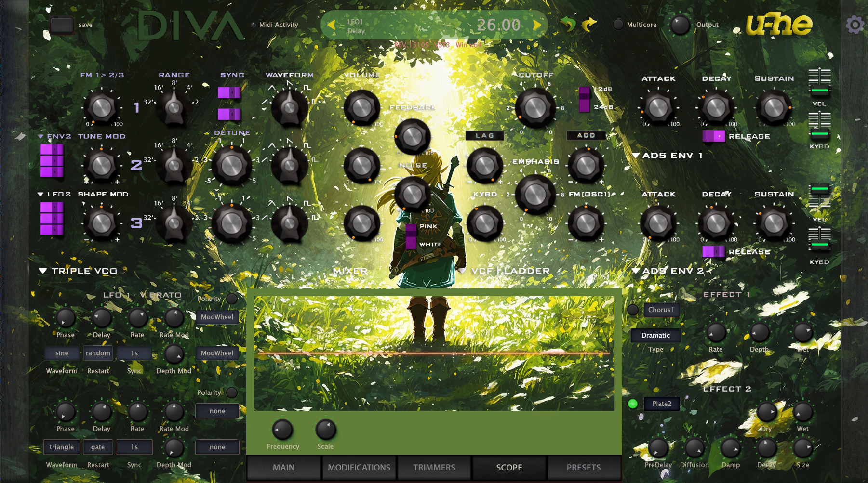Switch to the MODIFICATIONS tab
The width and height of the screenshot is (868, 483).
[359, 467]
